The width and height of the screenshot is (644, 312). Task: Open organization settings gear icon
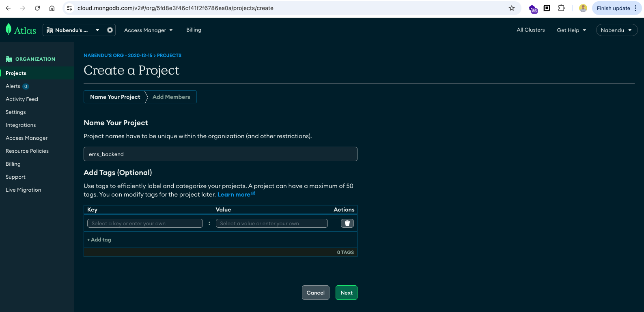(110, 30)
